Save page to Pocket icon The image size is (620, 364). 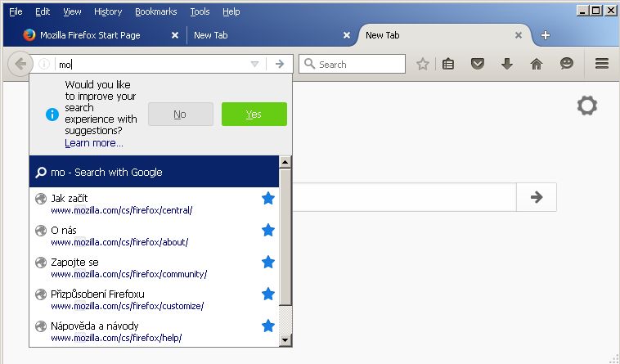coord(477,64)
